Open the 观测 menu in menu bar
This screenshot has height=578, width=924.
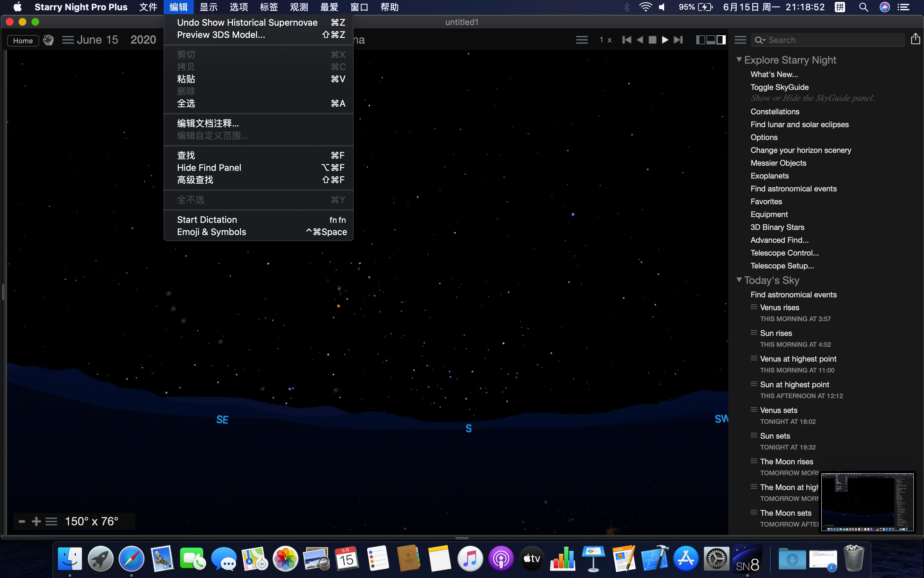[299, 7]
